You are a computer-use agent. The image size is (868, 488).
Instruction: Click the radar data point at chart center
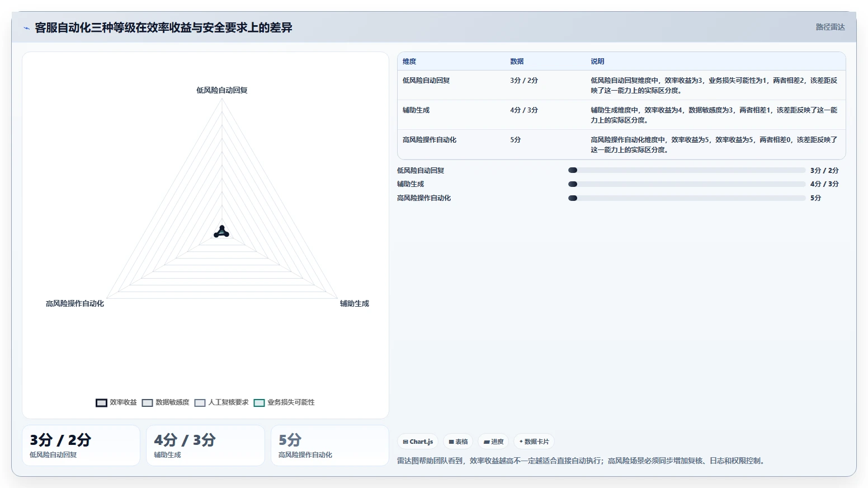[221, 232]
